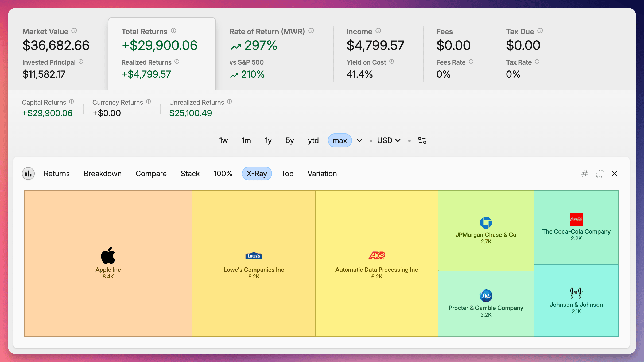Click the Apple logo in the treemap
The image size is (644, 362).
(108, 255)
